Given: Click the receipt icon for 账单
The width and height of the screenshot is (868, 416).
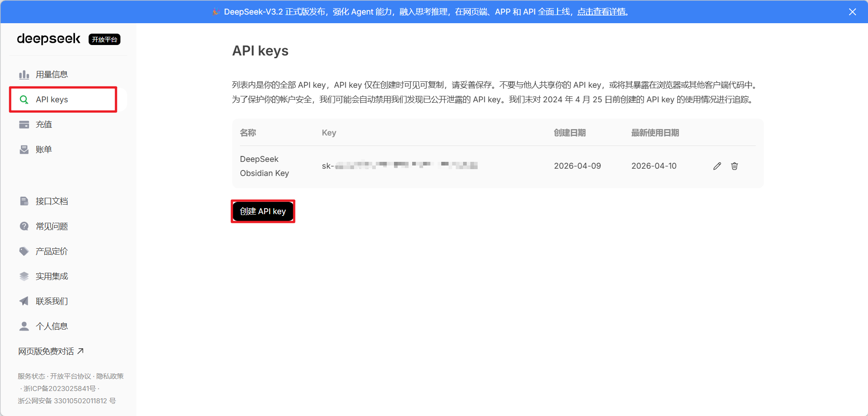Looking at the screenshot, I should coord(24,150).
